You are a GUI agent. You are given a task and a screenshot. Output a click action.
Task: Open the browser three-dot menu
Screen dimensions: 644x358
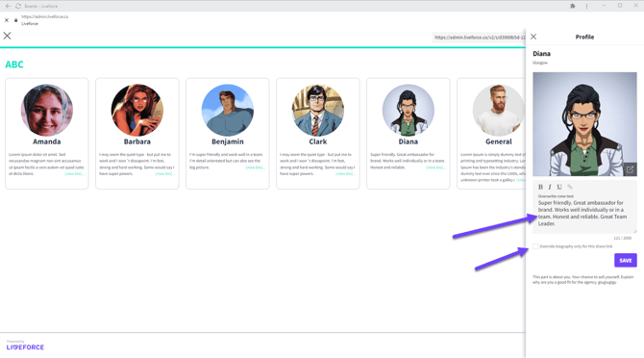[586, 6]
